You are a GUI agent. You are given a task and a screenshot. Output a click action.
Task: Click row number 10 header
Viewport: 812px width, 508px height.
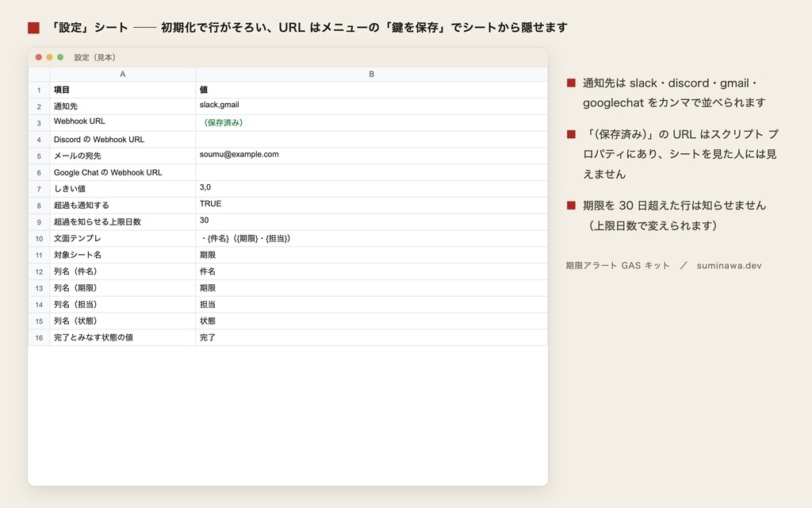tap(39, 238)
